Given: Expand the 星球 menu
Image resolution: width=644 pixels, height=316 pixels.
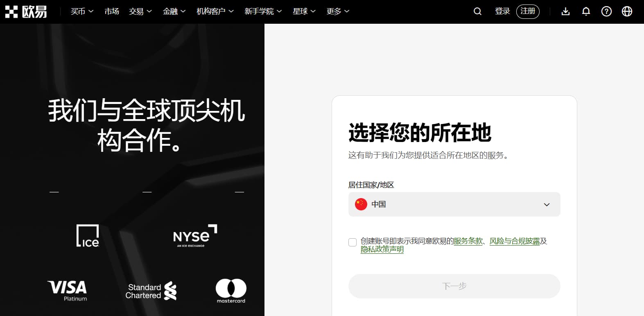Looking at the screenshot, I should coord(304,11).
